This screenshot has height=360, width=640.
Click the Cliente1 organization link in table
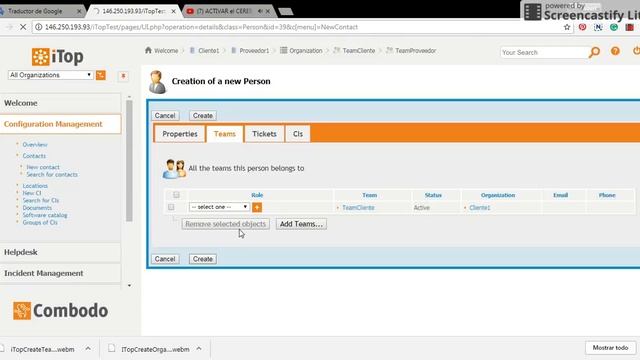tap(480, 208)
